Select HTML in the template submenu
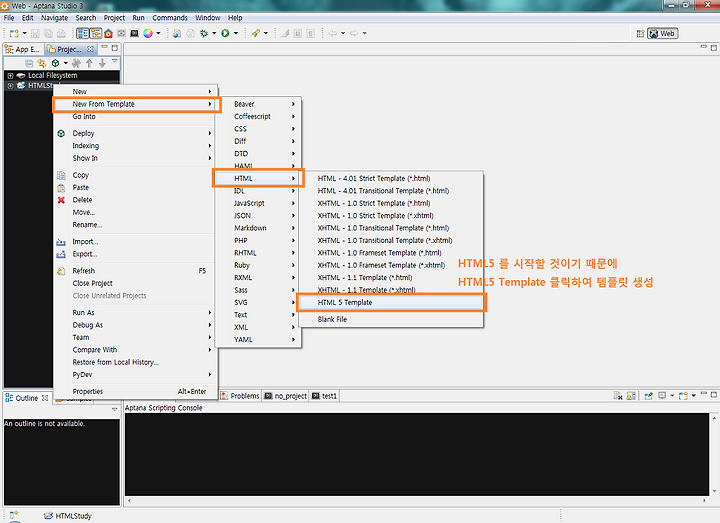 click(258, 178)
